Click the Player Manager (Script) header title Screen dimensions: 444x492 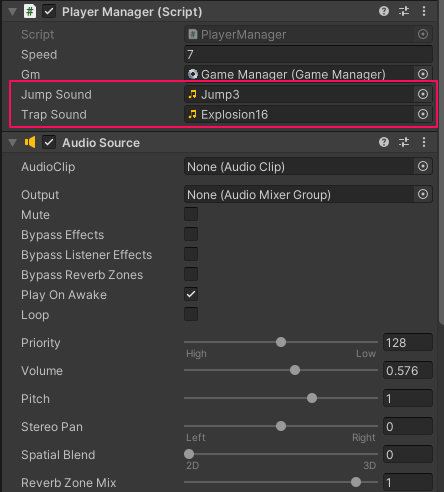tap(132, 12)
